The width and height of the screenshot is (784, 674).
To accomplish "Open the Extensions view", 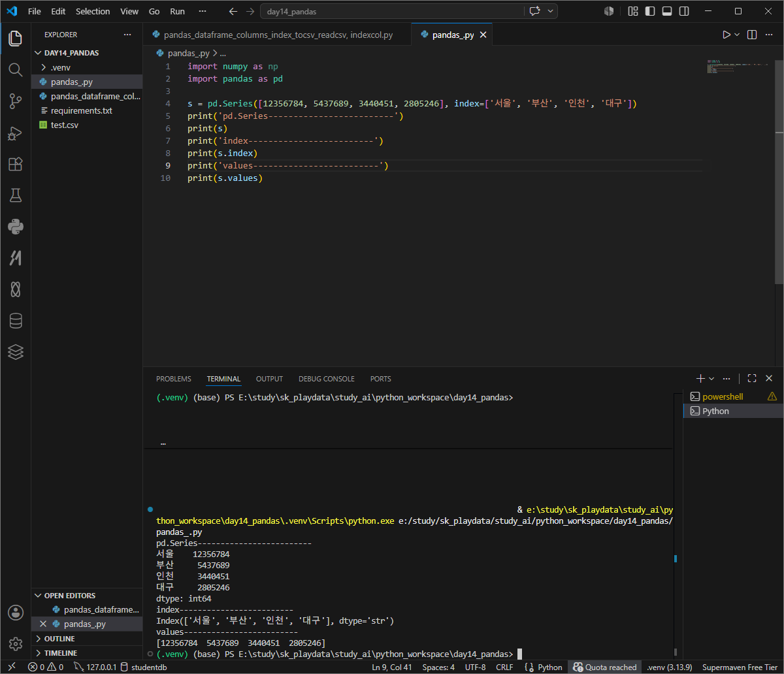I will point(16,164).
